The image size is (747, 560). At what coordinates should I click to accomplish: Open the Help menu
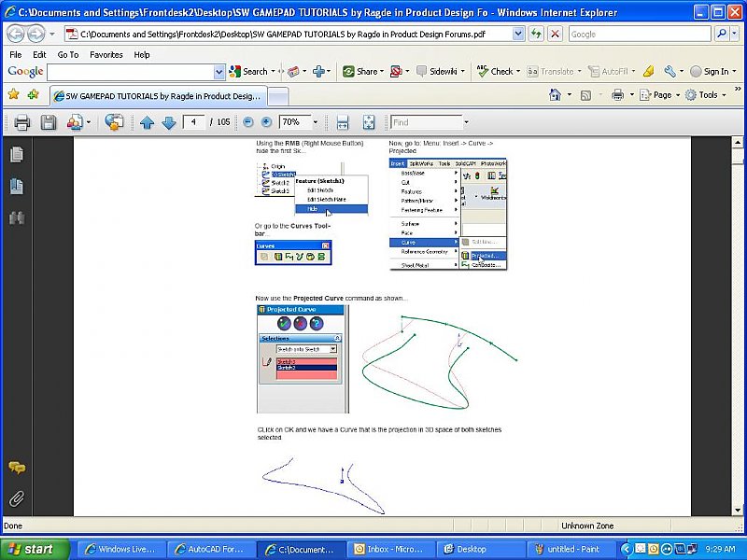pyautogui.click(x=142, y=55)
